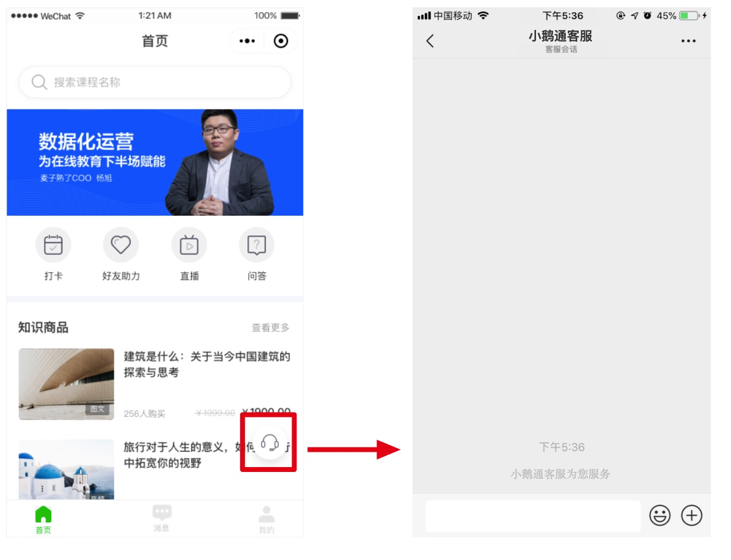Tap the back arrow in chat header
The height and width of the screenshot is (560, 731).
click(430, 41)
